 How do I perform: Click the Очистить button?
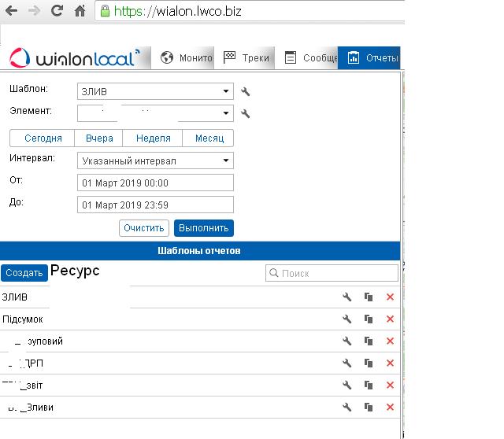pos(144,228)
